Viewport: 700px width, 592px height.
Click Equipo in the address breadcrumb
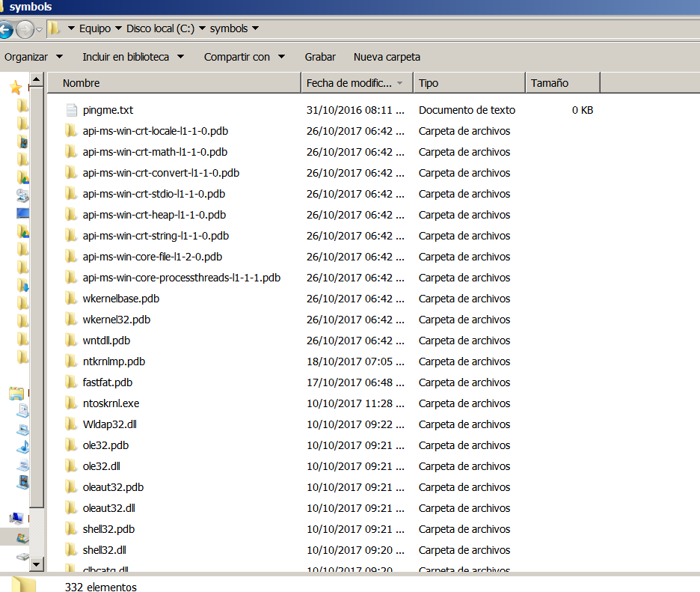(95, 29)
